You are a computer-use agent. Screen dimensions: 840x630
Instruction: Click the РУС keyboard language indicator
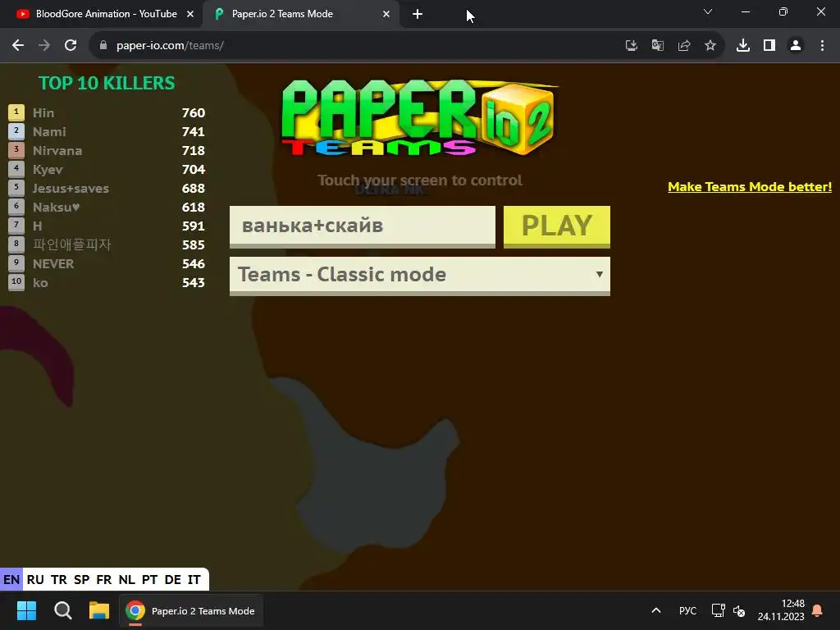[687, 610]
